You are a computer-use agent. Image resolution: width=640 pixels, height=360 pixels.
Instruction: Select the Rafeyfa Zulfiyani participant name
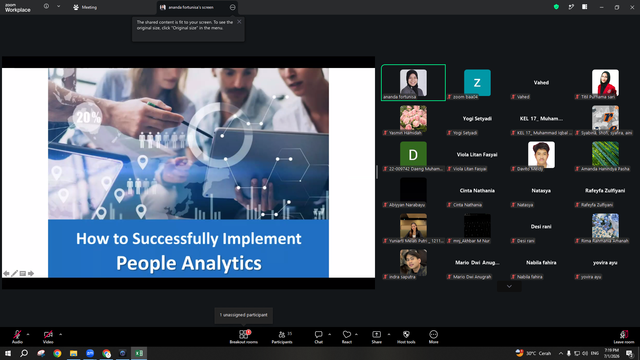point(605,191)
